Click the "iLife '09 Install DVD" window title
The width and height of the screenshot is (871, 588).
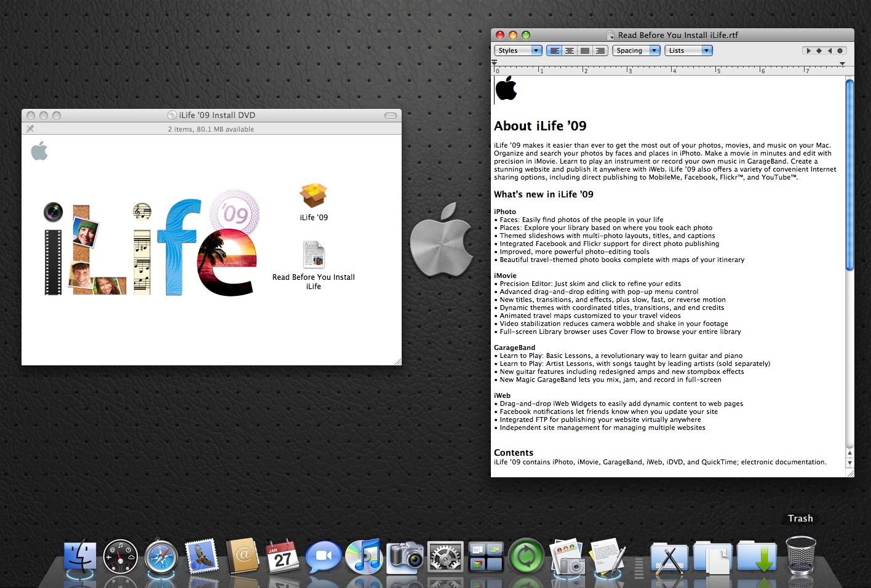(217, 115)
